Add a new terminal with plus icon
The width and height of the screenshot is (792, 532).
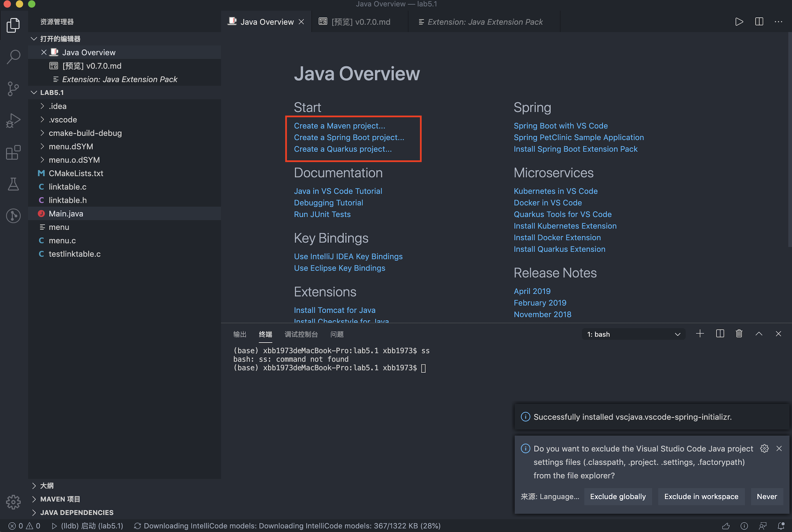700,334
